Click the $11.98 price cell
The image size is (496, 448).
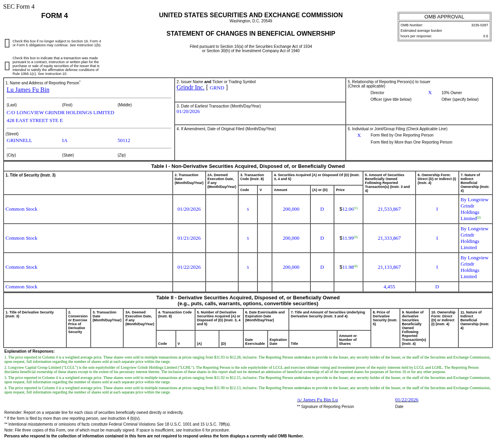point(348,267)
